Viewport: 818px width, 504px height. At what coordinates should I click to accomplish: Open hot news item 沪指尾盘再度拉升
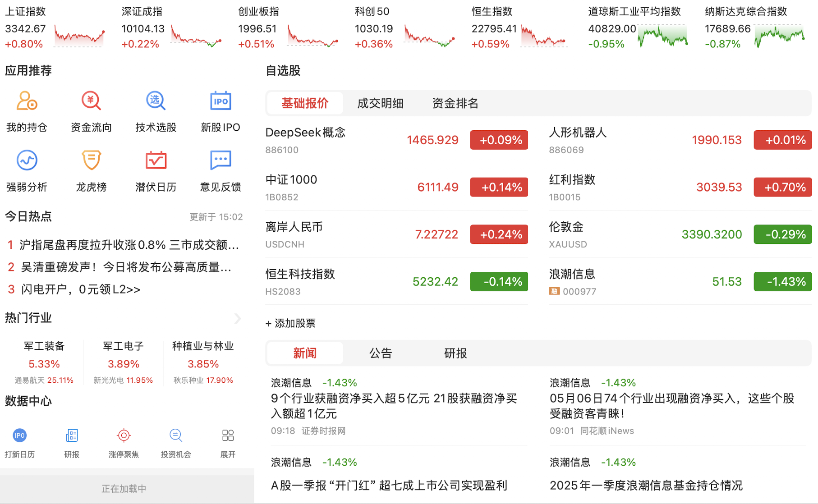point(124,245)
